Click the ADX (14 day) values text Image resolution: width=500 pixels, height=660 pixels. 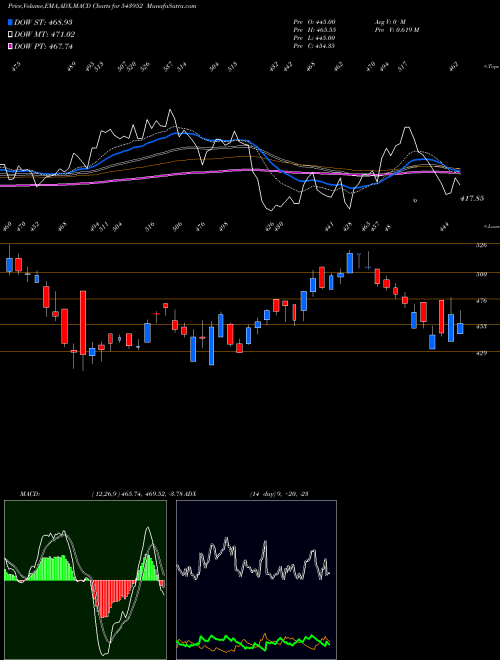click(279, 494)
